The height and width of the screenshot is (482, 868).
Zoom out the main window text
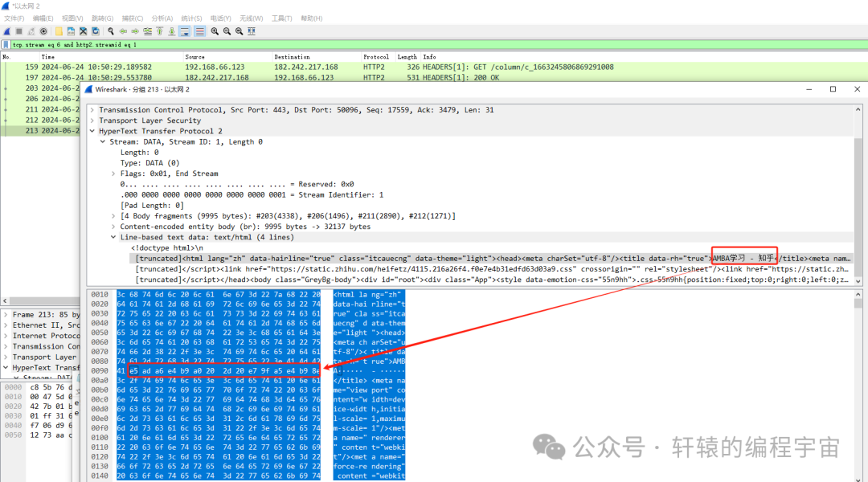pyautogui.click(x=227, y=31)
